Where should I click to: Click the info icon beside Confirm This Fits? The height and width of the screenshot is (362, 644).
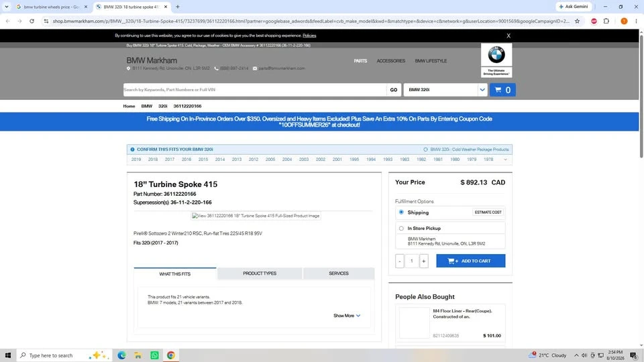132,149
